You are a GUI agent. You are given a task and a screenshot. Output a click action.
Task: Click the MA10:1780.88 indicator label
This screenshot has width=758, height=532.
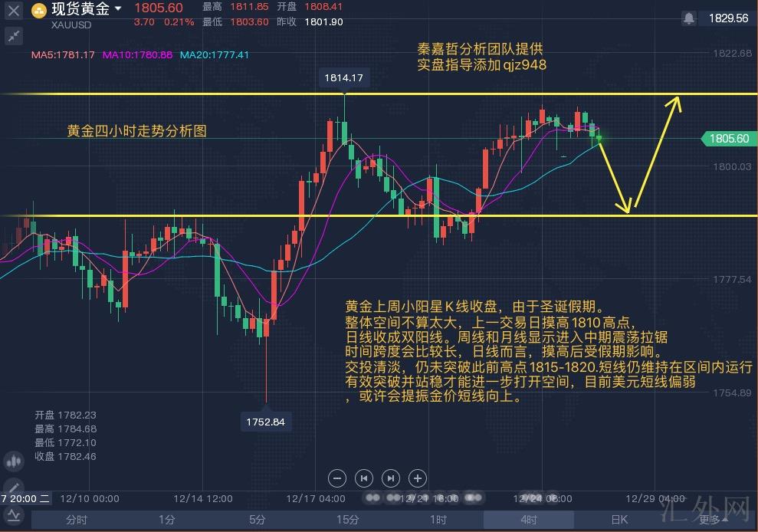coord(137,54)
